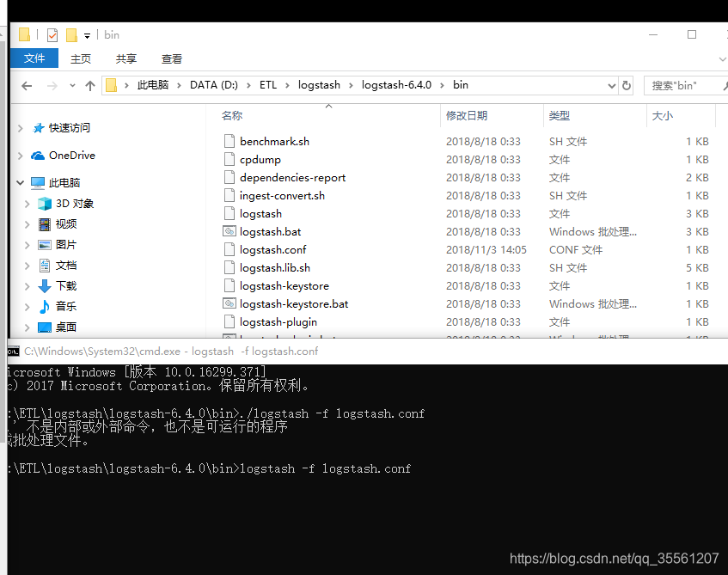728x575 pixels.
Task: Select the ingest-convert.sh file icon
Action: point(229,196)
